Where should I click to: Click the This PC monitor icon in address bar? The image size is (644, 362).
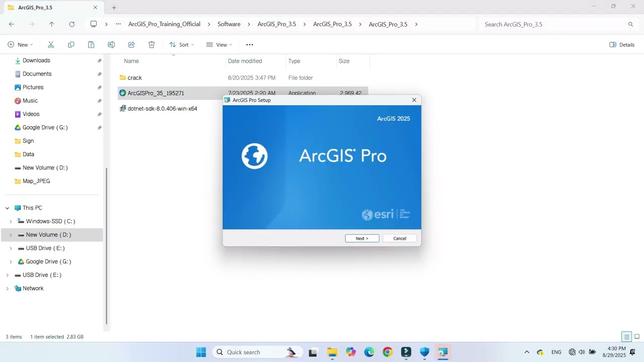94,24
